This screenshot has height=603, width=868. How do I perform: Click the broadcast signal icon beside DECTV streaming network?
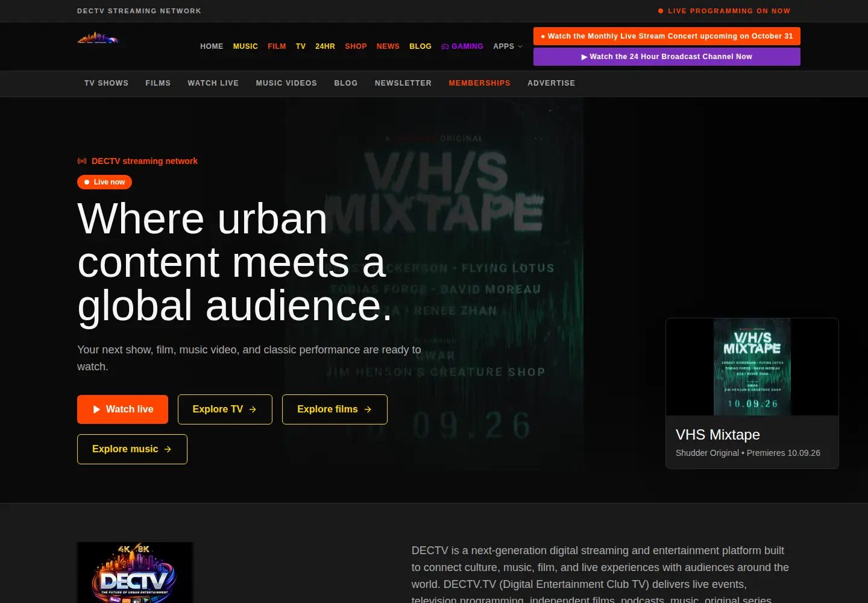pos(82,161)
